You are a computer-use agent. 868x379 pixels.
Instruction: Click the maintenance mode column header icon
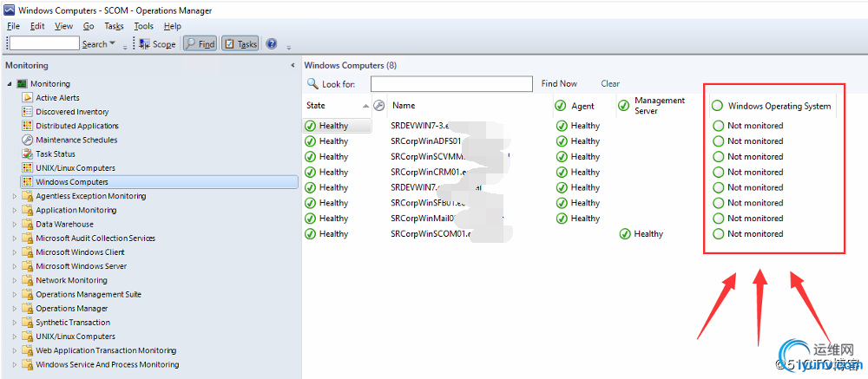[379, 105]
